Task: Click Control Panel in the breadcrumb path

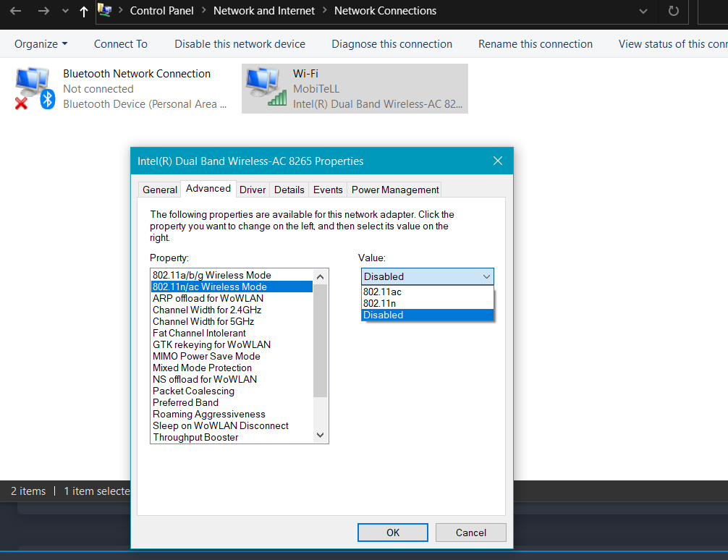Action: point(161,11)
